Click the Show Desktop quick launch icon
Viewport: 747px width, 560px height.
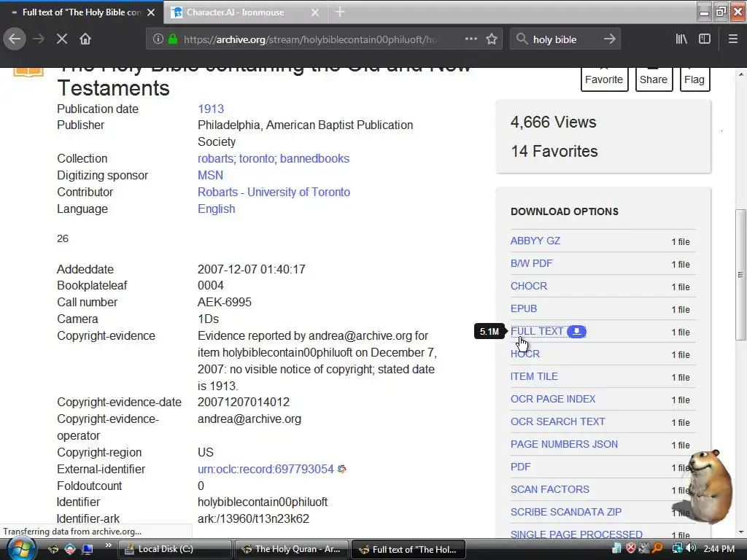pyautogui.click(x=87, y=549)
